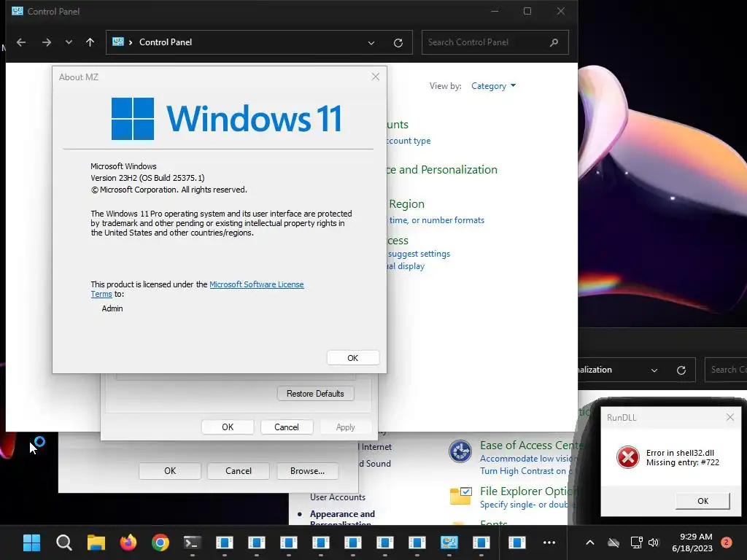This screenshot has height=560, width=747.
Task: Expand address dropdown in second Control Panel
Action: click(654, 370)
